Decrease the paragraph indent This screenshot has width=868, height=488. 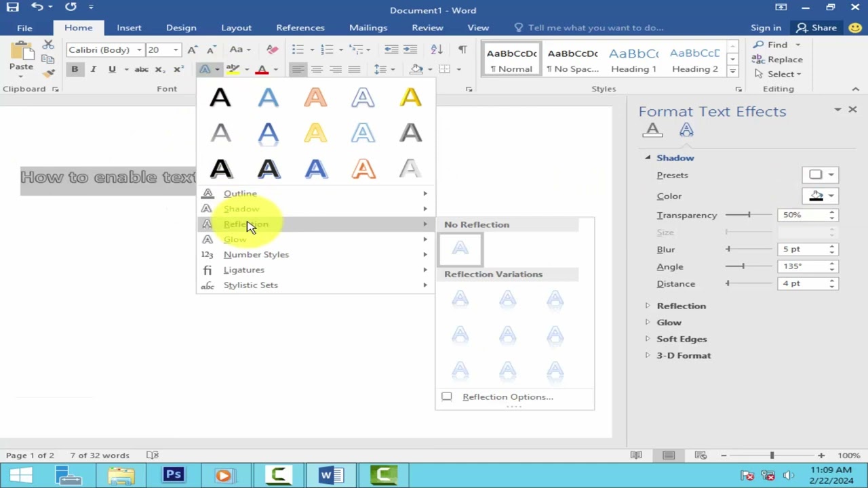click(391, 49)
